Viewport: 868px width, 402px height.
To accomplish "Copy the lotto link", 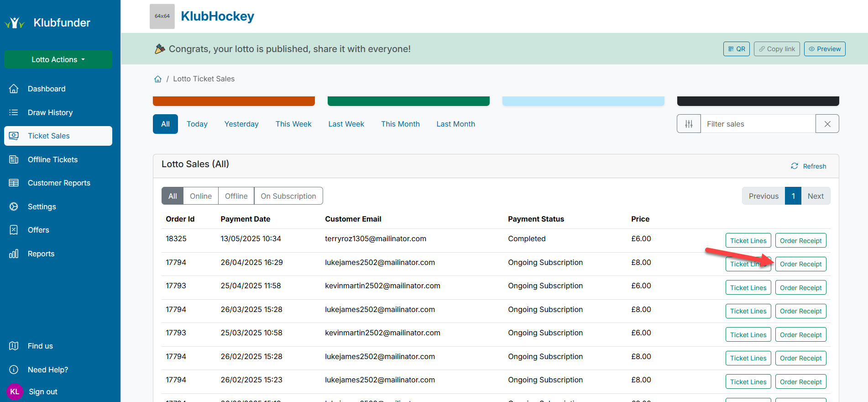I will click(776, 49).
